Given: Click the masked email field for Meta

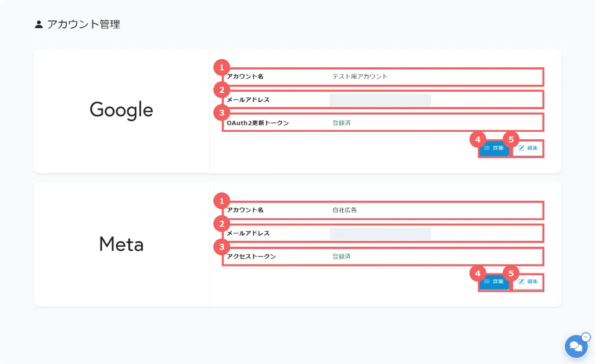Looking at the screenshot, I should tap(380, 233).
